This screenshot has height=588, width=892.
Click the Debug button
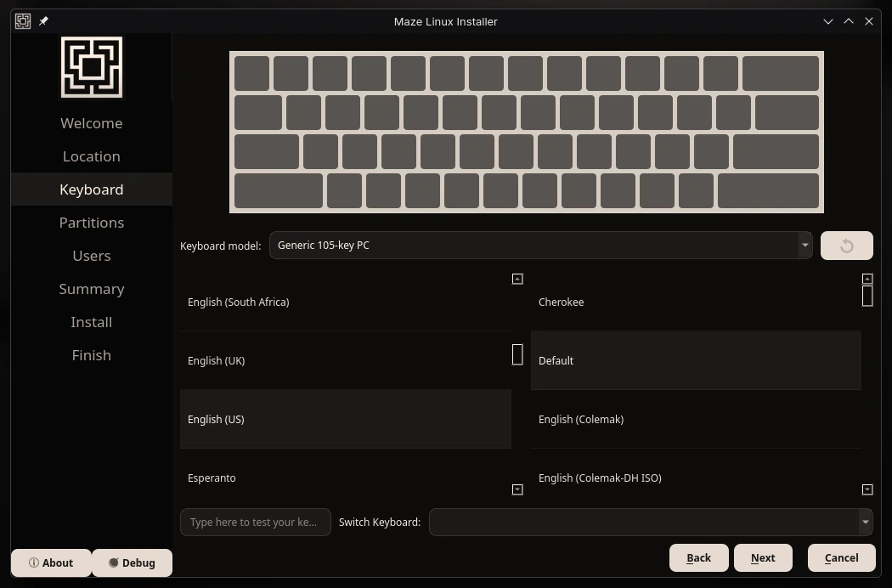click(132, 563)
